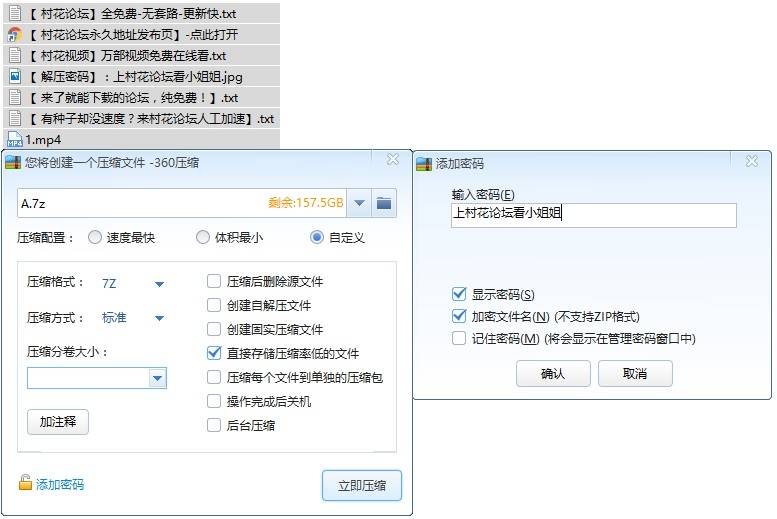The image size is (777, 519).
Task: Click 取消 in the password dialog
Action: (x=635, y=373)
